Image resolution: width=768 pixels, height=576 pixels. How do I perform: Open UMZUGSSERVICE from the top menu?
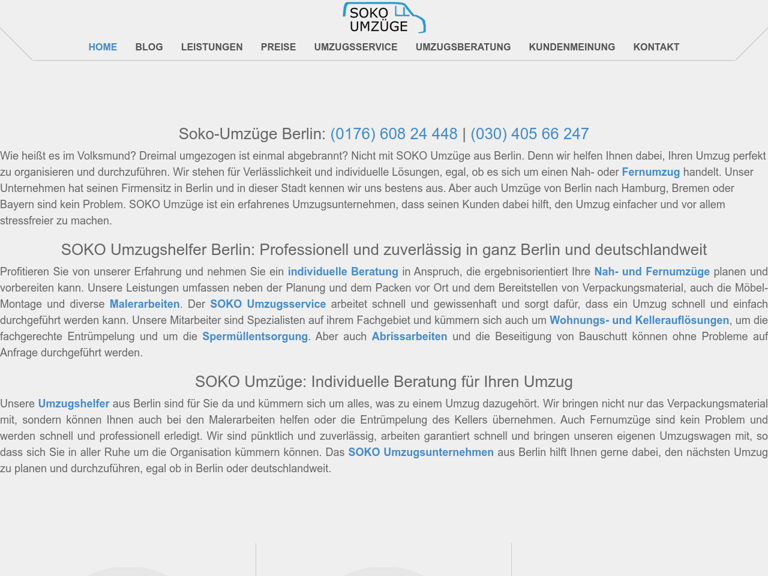(355, 47)
